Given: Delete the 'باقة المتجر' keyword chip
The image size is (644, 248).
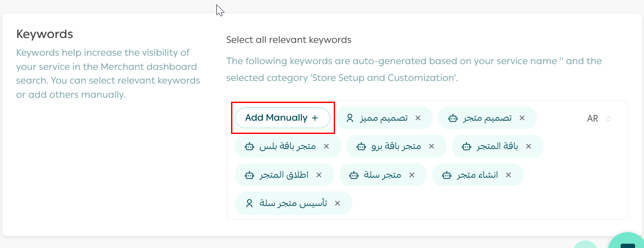Looking at the screenshot, I should [528, 146].
